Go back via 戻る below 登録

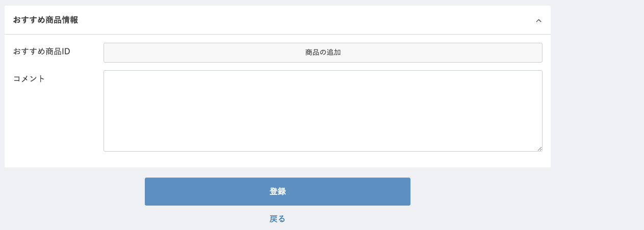click(277, 219)
